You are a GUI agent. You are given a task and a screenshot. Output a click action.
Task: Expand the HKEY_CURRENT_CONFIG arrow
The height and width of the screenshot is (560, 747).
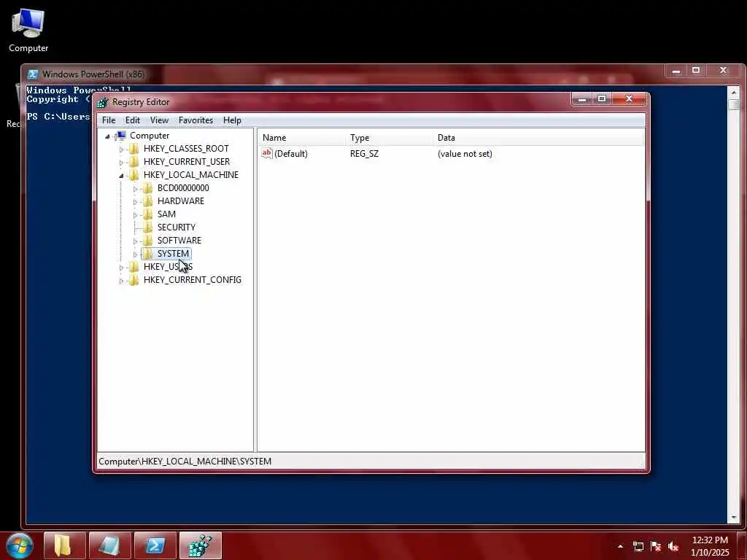click(122, 281)
